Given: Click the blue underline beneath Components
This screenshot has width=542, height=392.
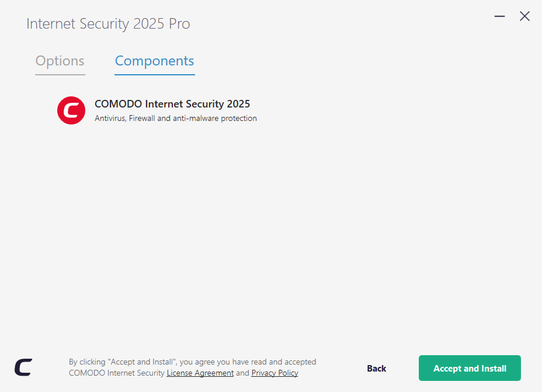Looking at the screenshot, I should tap(154, 75).
